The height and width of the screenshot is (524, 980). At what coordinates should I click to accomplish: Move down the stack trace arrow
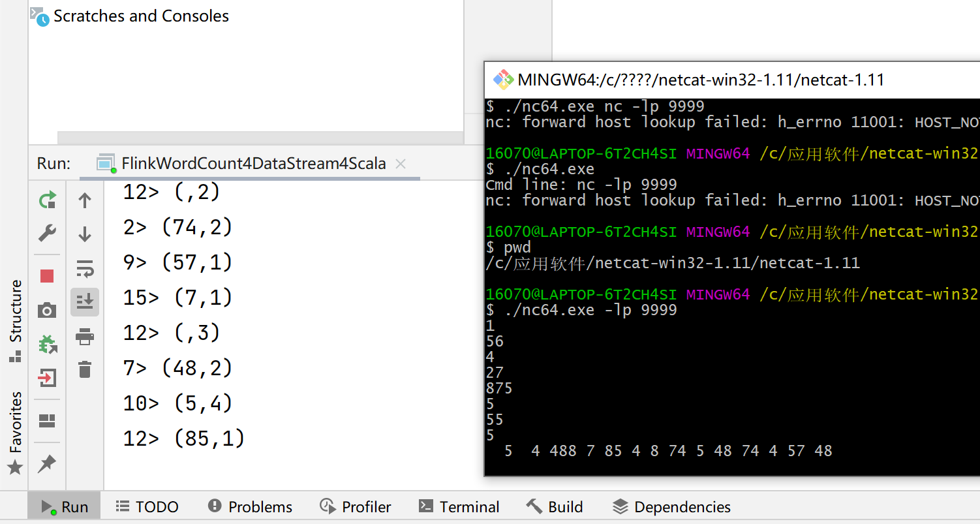[85, 234]
